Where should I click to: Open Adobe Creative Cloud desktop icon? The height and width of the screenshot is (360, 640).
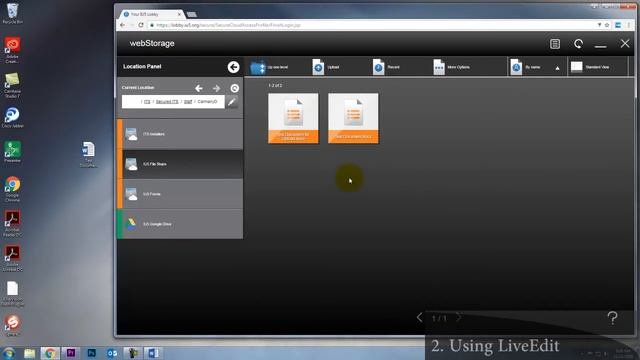pyautogui.click(x=12, y=50)
